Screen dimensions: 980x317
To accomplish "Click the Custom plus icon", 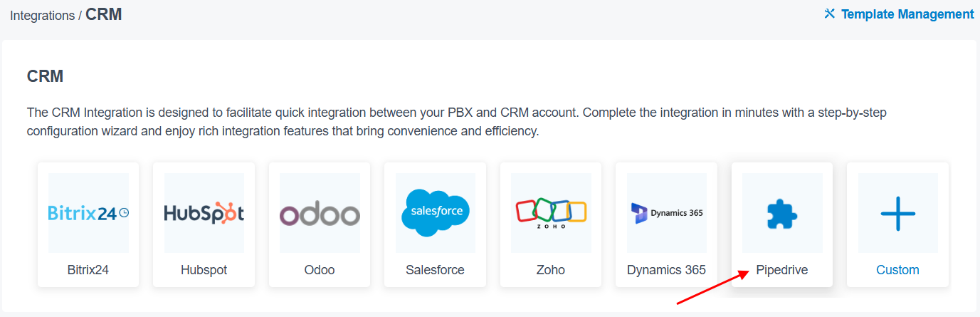I will click(x=897, y=213).
